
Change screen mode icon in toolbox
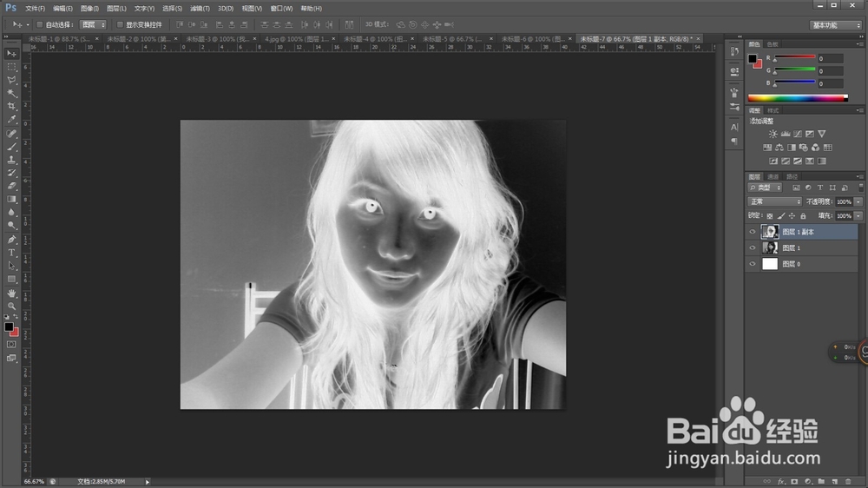[x=11, y=358]
